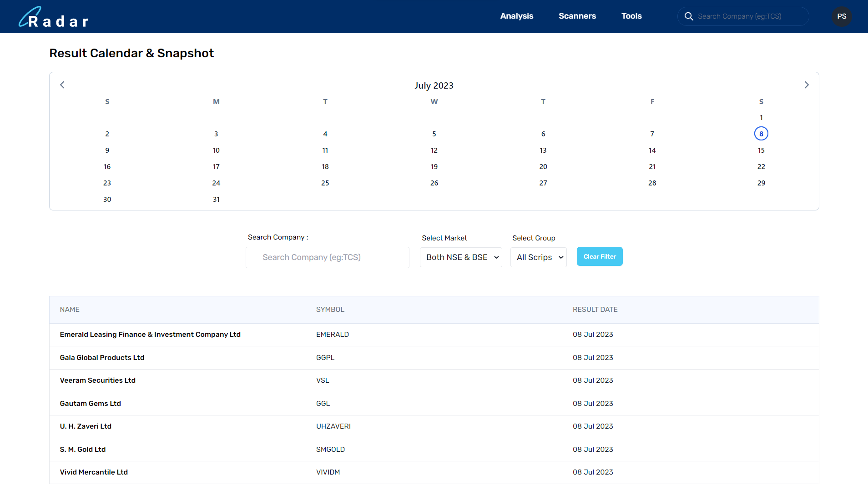868x490 pixels.
Task: Select July 25 on the calendar
Action: [325, 183]
